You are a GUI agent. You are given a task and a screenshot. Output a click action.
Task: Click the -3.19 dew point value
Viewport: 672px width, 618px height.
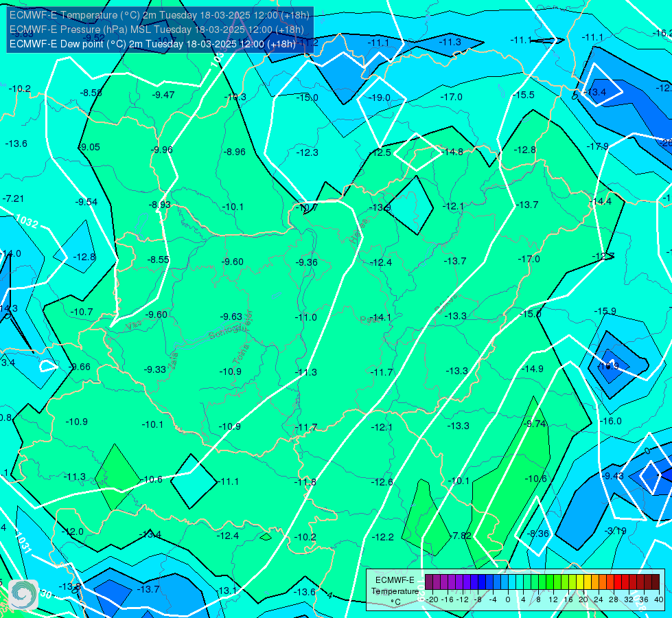[x=616, y=531]
